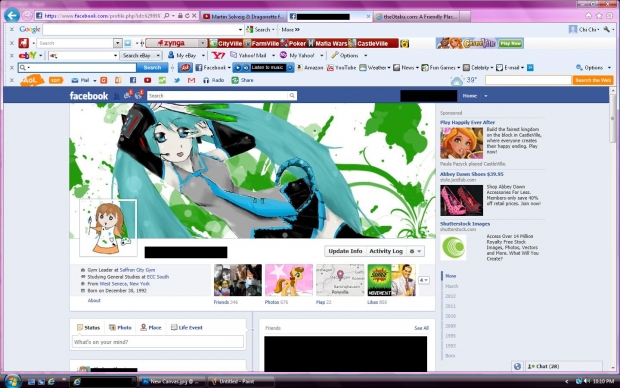Click the What's on your mind field
The height and width of the screenshot is (388, 620).
158,342
